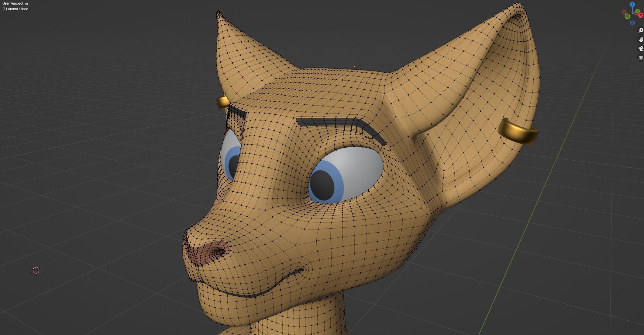Screen dimensions: 644x335
Task: Click the blue Z axis gizmo handle
Action: coord(632,4)
